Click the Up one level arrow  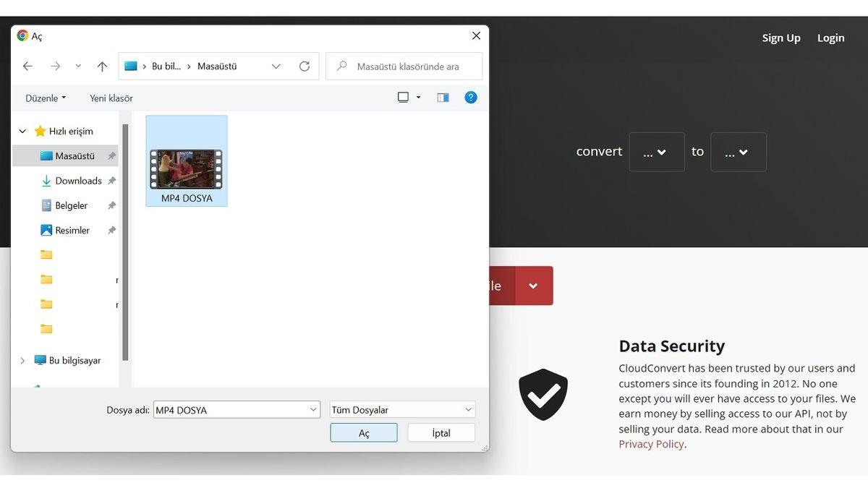(102, 67)
